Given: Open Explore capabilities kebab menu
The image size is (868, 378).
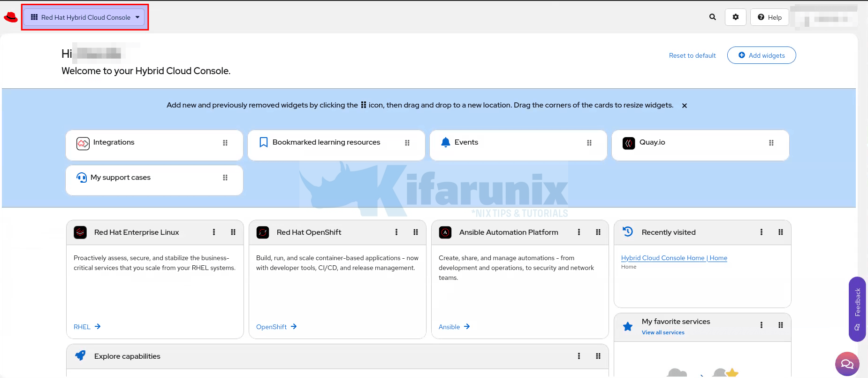Looking at the screenshot, I should [579, 356].
